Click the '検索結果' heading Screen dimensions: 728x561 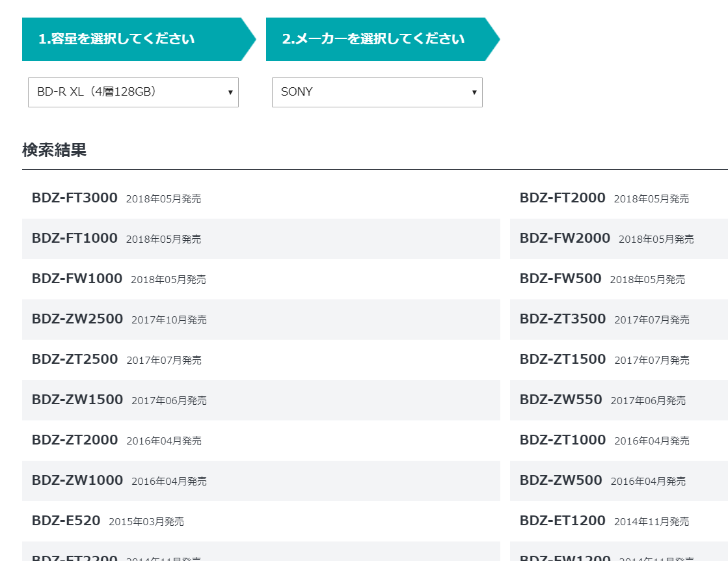[54, 150]
